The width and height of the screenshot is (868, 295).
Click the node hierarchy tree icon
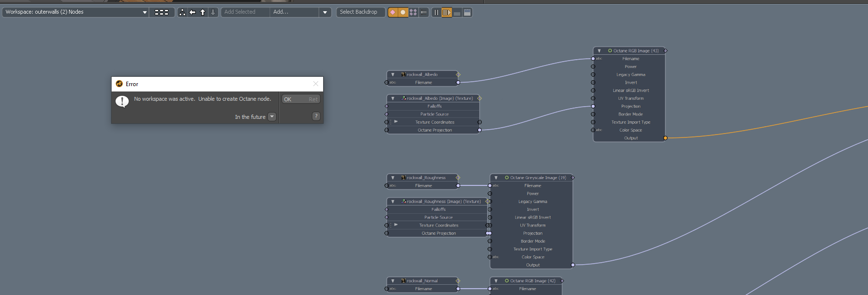click(x=182, y=12)
